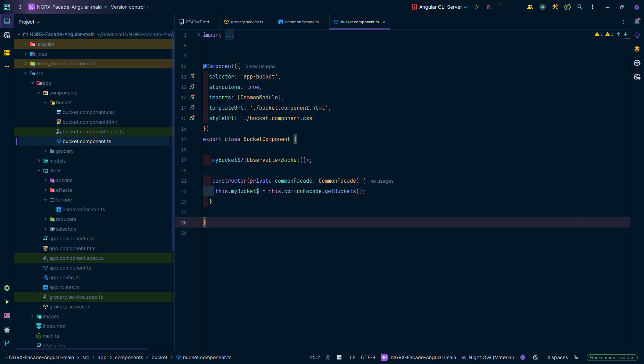The height and width of the screenshot is (364, 644).
Task: Click the 25:2 cursor position indicator
Action: click(x=315, y=357)
